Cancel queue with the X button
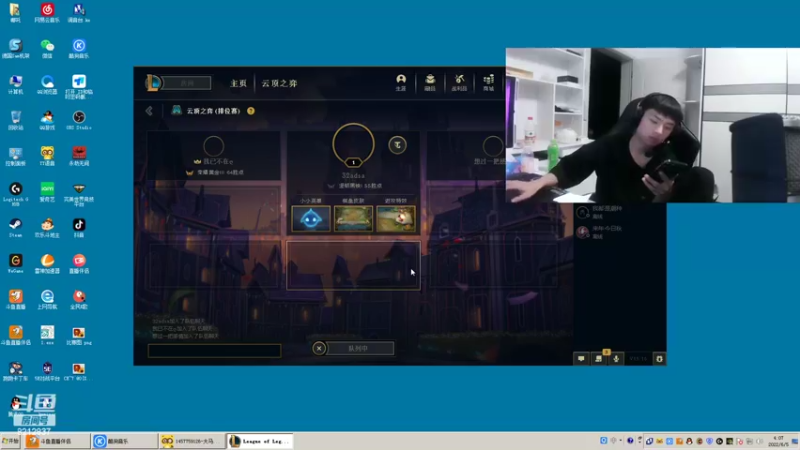 point(319,348)
